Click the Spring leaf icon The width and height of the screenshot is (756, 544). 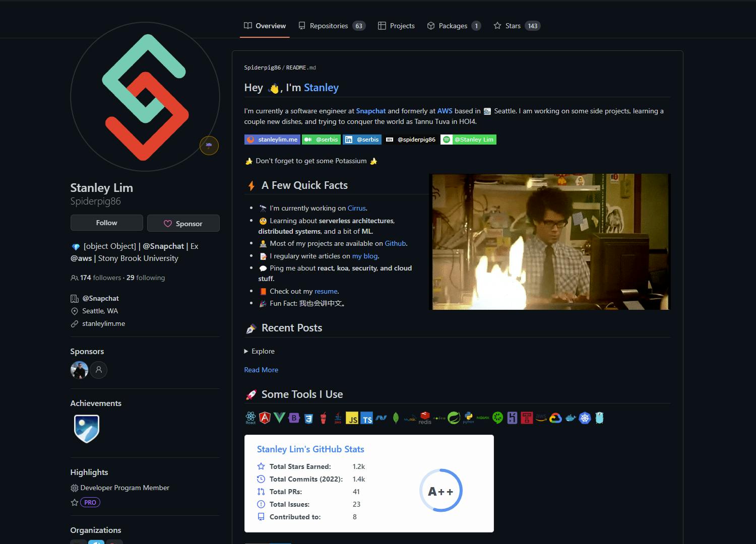pyautogui.click(x=454, y=418)
